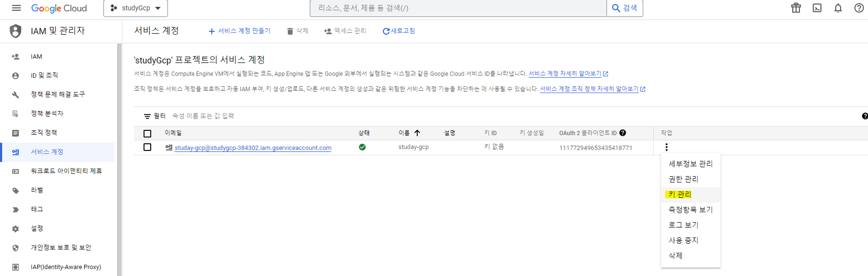The width and height of the screenshot is (868, 276).
Task: Open 개인정보 보호 및 보안 sidebar item
Action: pyautogui.click(x=57, y=247)
